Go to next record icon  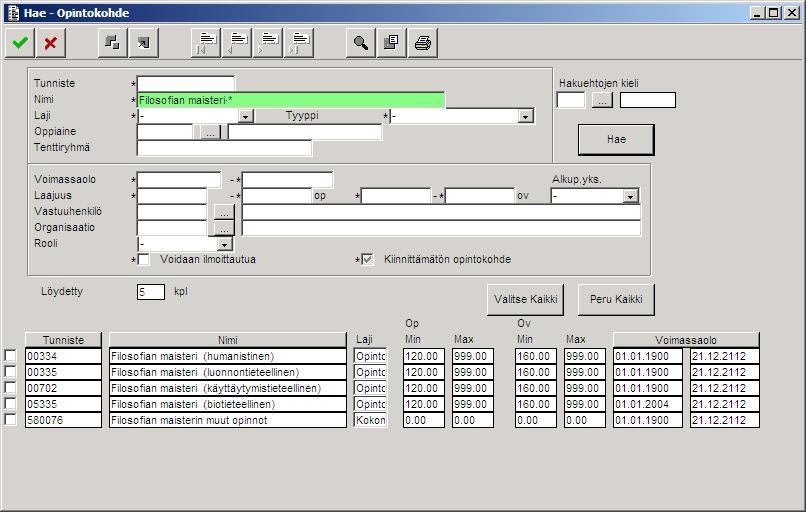pyautogui.click(x=268, y=43)
